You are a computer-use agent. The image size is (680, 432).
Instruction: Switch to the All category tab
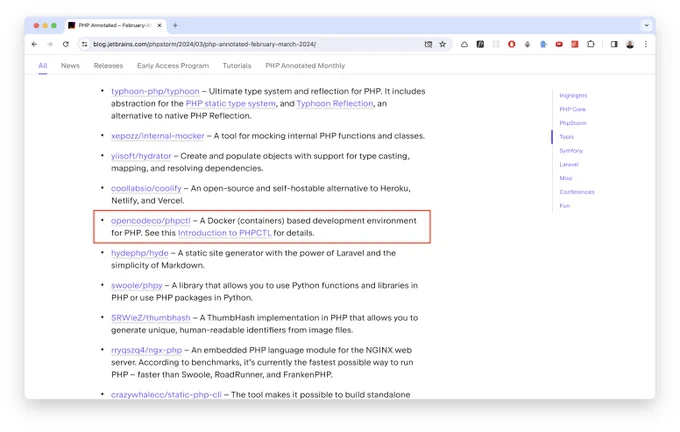[x=42, y=65]
